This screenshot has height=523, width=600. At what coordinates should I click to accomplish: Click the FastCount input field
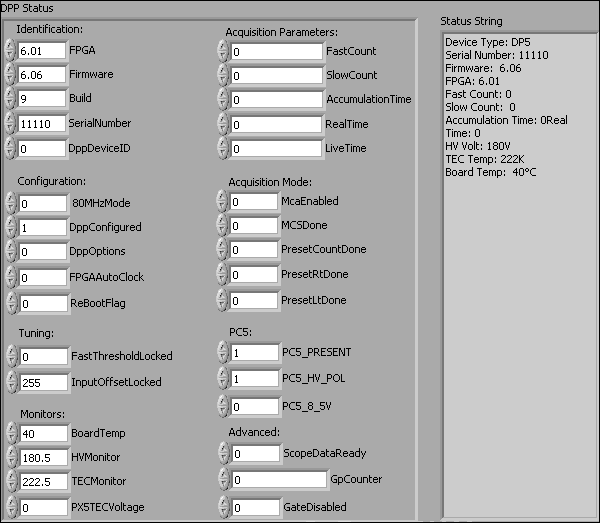273,50
